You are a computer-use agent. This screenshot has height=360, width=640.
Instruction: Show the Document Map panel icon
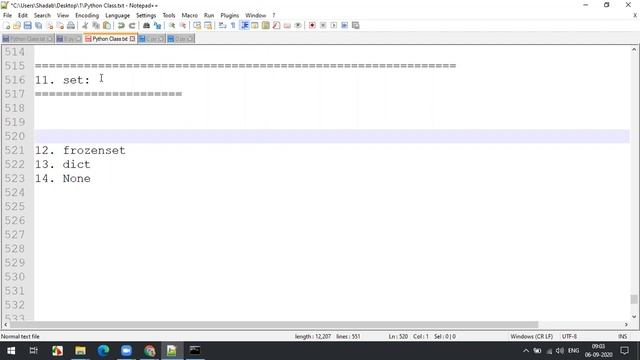[266, 25]
